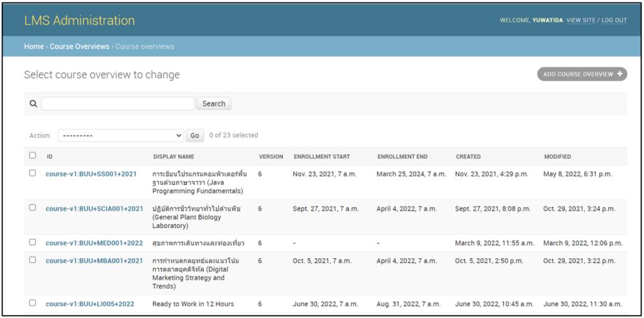This screenshot has width=644, height=318.
Task: Sort table by Modified column header
Action: click(557, 156)
